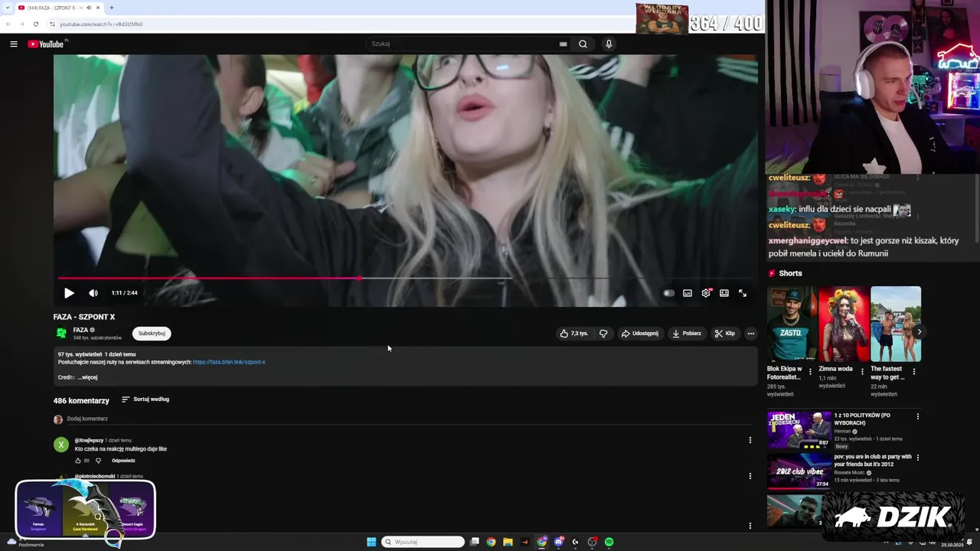Open the FAZA channel avatar
980x551 pixels.
(x=61, y=333)
